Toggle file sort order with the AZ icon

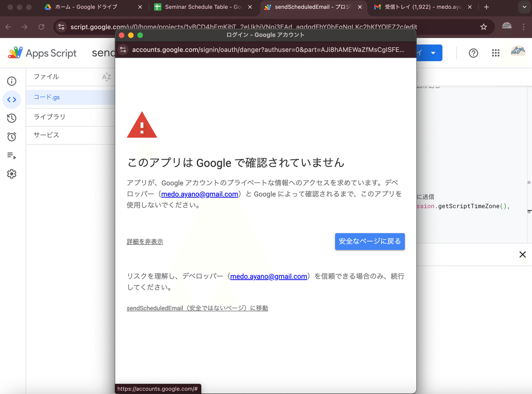click(x=106, y=77)
